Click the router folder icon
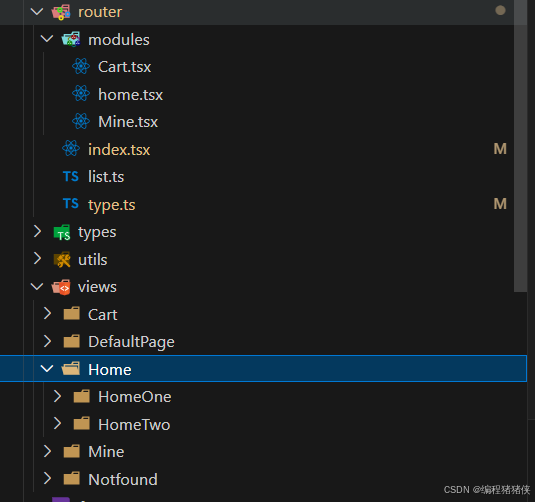Screen dimensions: 535x502 (61, 12)
